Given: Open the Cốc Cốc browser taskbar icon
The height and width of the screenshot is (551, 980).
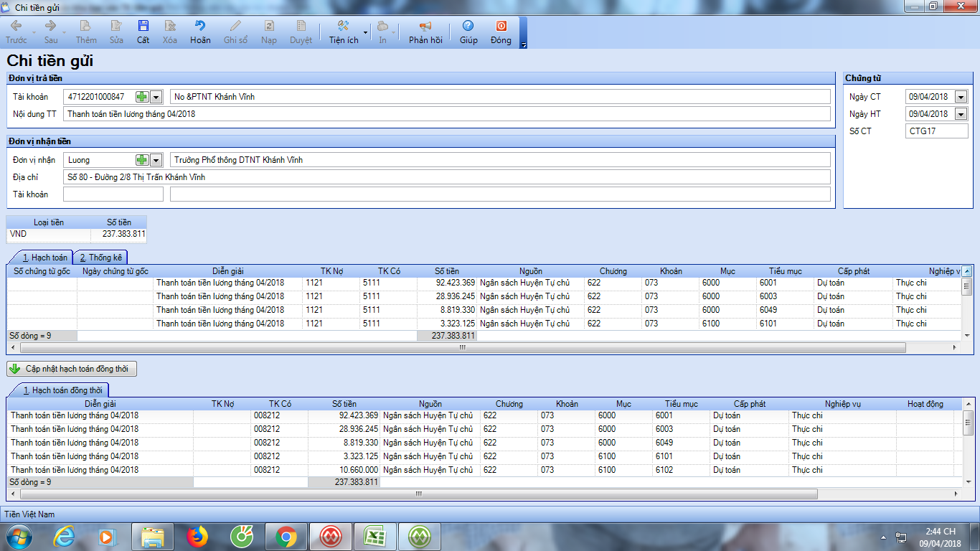Looking at the screenshot, I should 241,536.
